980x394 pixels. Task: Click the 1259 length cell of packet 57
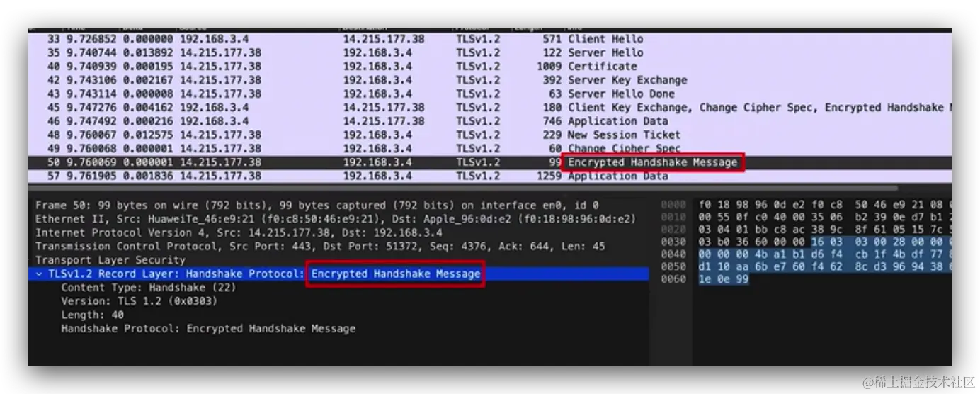[x=549, y=176]
